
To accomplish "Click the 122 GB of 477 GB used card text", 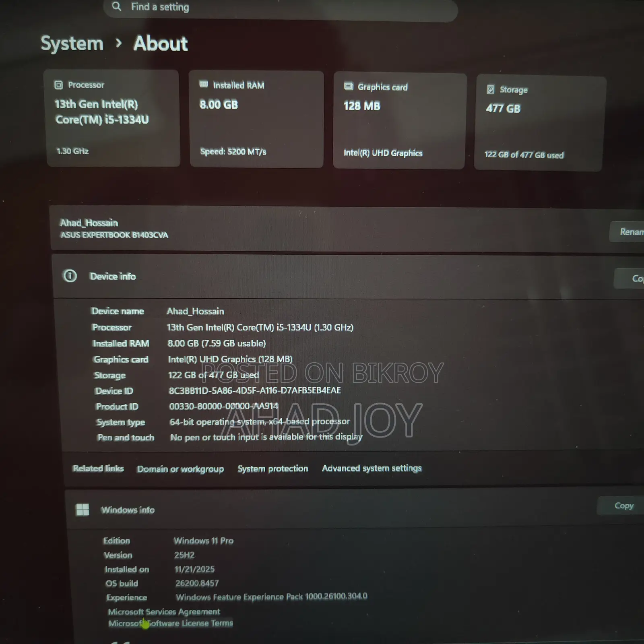I will pos(524,155).
